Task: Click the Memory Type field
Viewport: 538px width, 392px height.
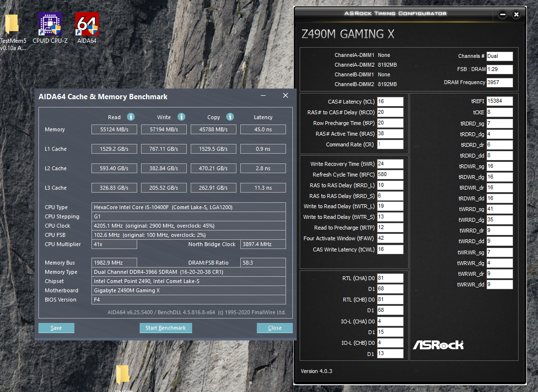Action: [x=189, y=272]
